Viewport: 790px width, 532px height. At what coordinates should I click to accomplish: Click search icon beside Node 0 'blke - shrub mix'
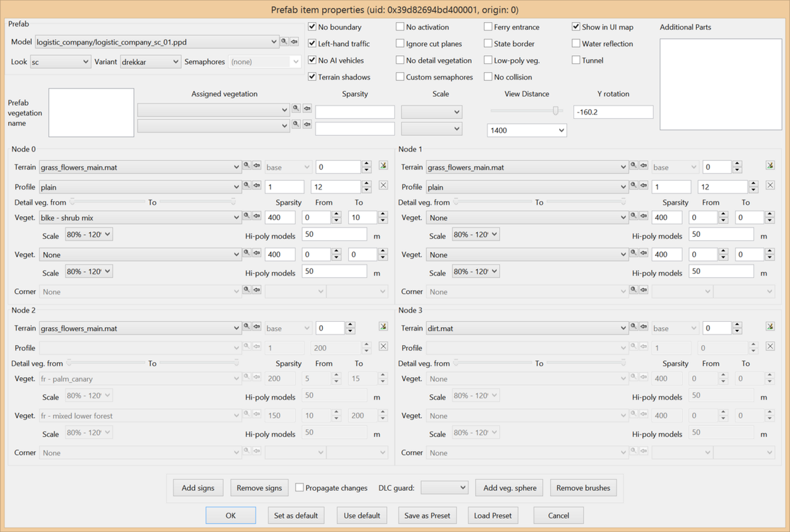pyautogui.click(x=247, y=216)
